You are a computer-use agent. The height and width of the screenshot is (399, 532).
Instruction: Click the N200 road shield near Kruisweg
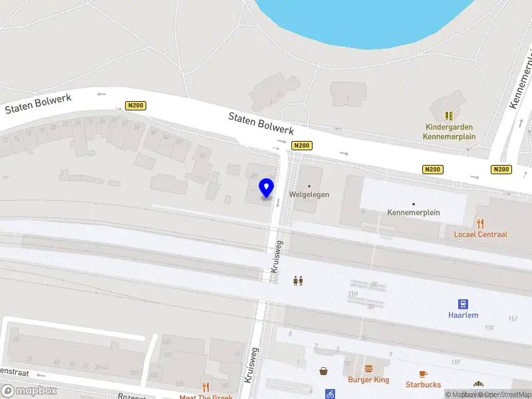302,146
